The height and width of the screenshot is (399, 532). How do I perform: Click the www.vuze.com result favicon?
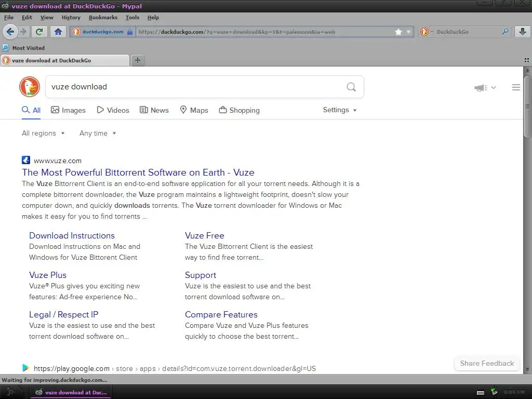pyautogui.click(x=26, y=160)
